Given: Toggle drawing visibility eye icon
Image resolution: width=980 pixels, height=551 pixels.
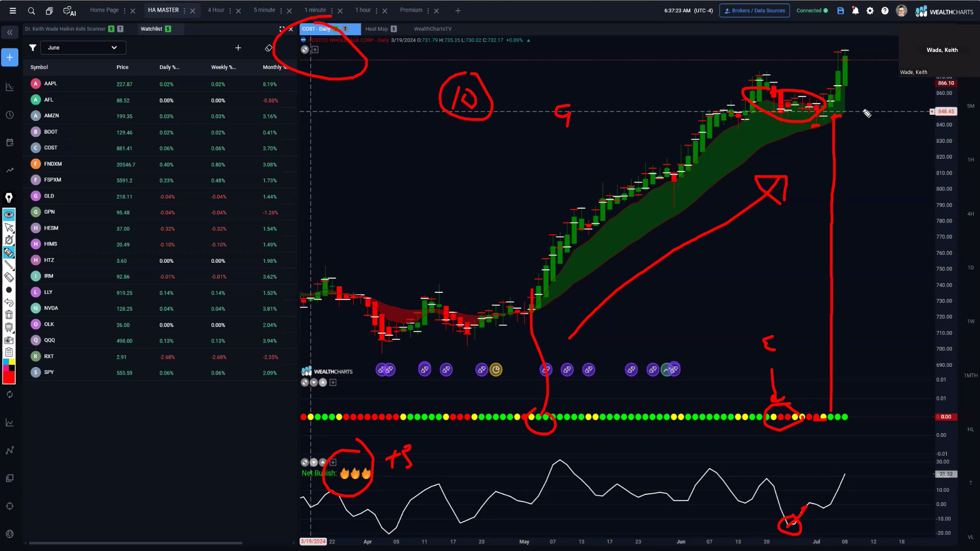Looking at the screenshot, I should click(x=9, y=214).
